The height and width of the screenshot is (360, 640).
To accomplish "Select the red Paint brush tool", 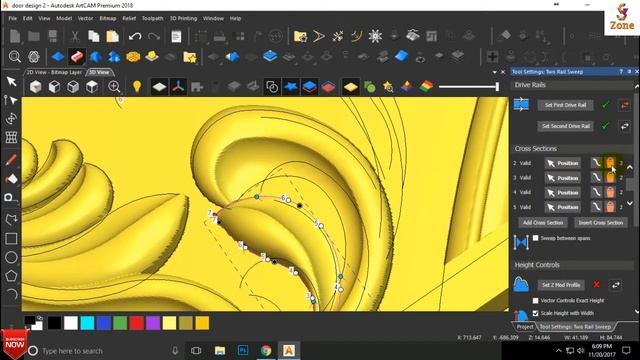I will (11, 160).
